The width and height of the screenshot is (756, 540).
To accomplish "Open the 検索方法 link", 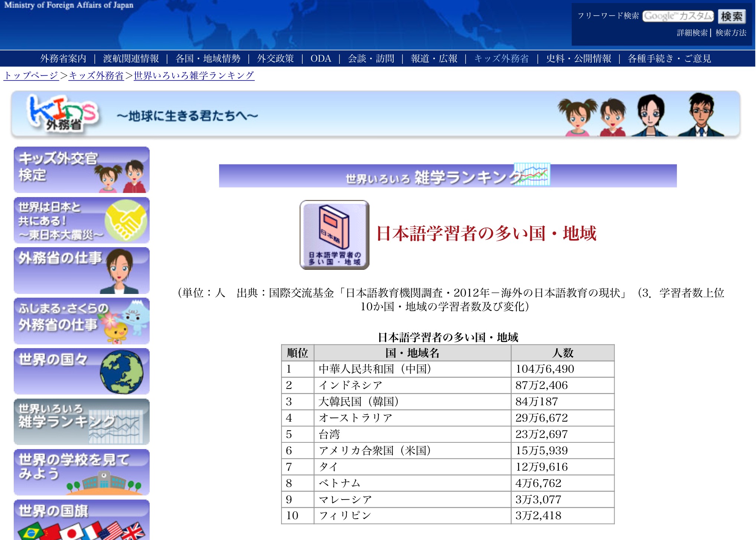I will [731, 33].
